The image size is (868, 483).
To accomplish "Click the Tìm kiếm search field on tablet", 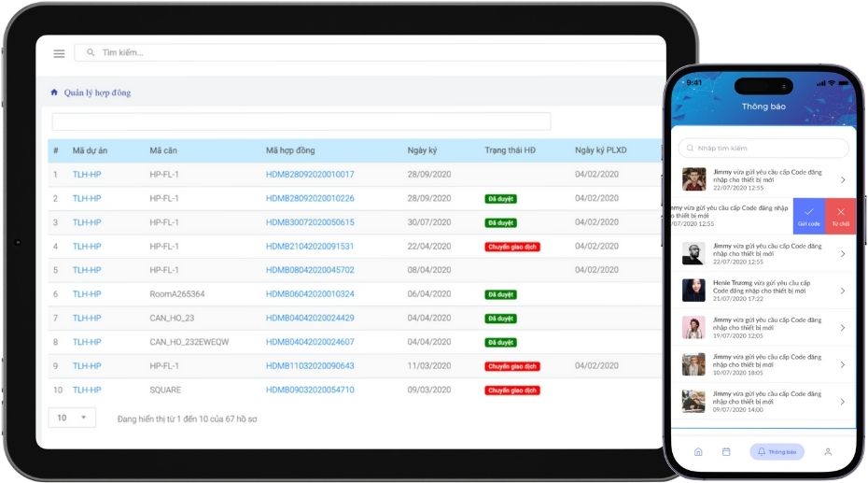I will pyautogui.click(x=370, y=52).
